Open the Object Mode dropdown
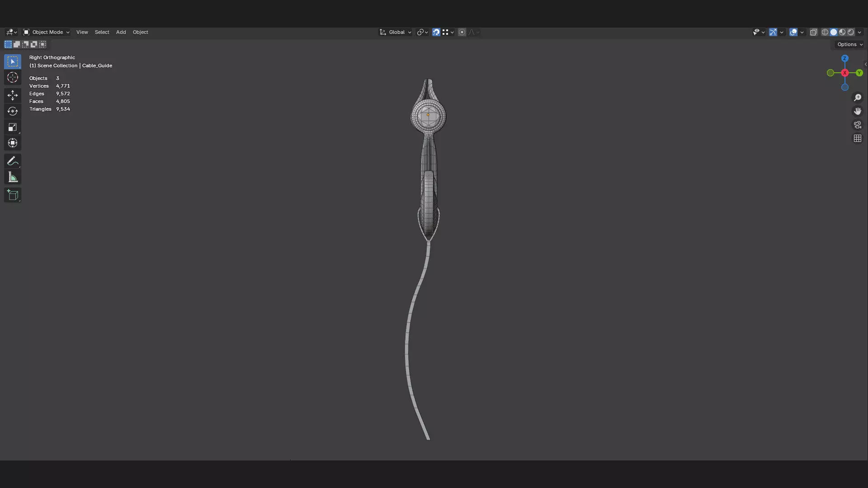 (x=47, y=32)
